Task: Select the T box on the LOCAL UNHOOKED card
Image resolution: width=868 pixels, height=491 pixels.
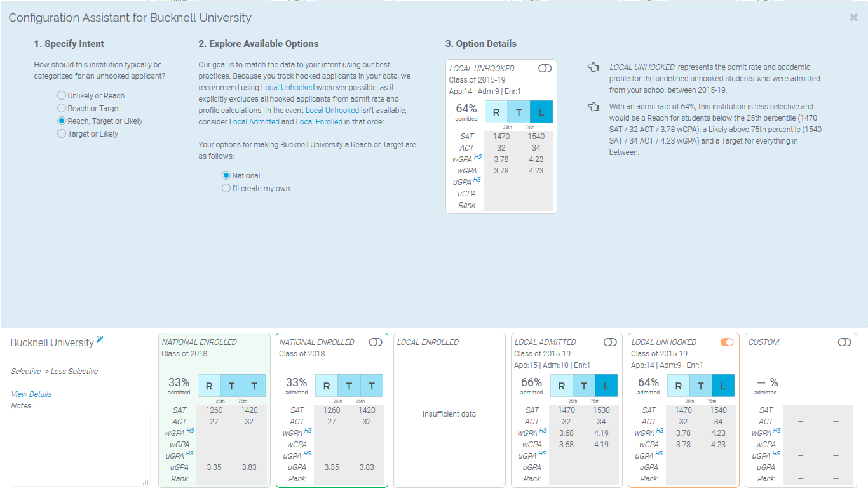Action: click(x=701, y=386)
